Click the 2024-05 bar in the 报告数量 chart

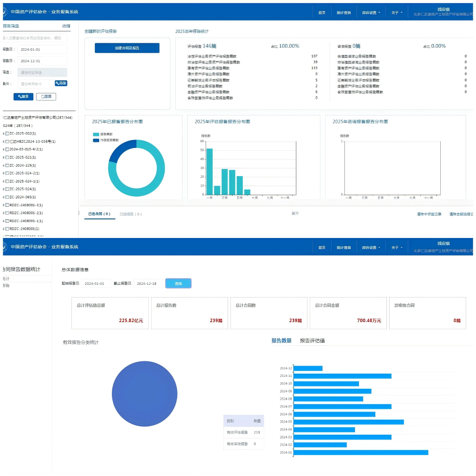(x=348, y=422)
